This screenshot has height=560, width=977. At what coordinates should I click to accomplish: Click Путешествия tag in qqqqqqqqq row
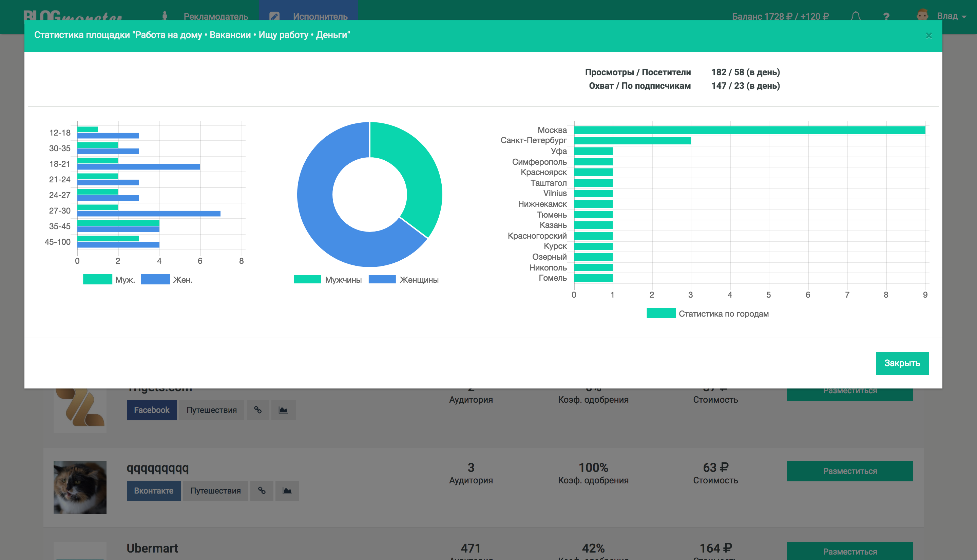(x=215, y=491)
